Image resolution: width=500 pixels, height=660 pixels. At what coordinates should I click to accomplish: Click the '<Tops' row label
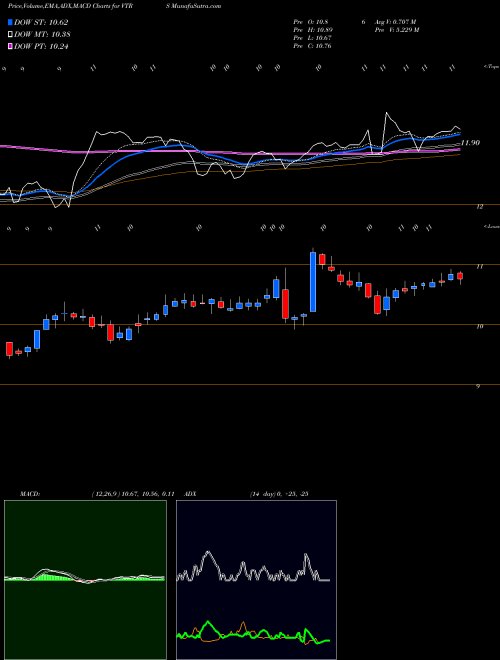(491, 67)
